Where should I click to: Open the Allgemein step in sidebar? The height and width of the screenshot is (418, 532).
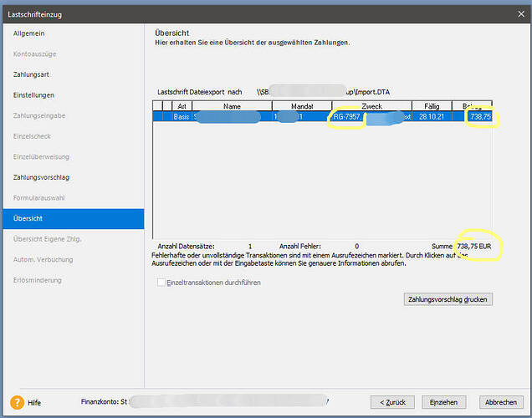28,33
